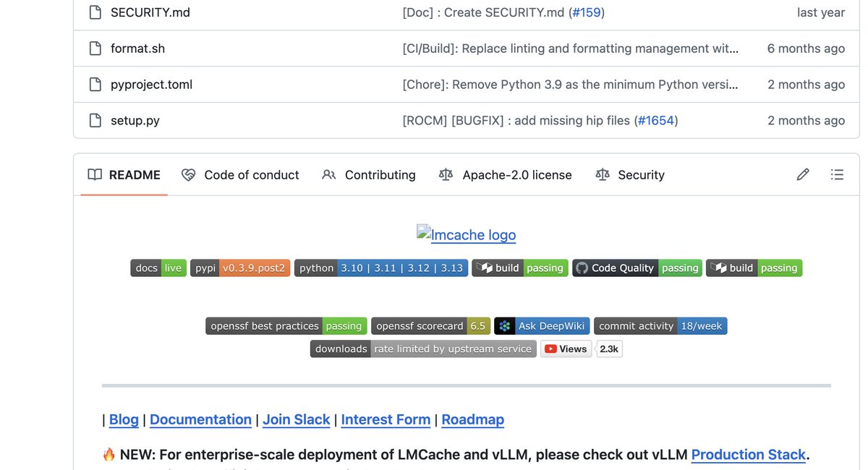Switch to the Apache-2.0 license tab
This screenshot has height=470, width=868.
[506, 175]
